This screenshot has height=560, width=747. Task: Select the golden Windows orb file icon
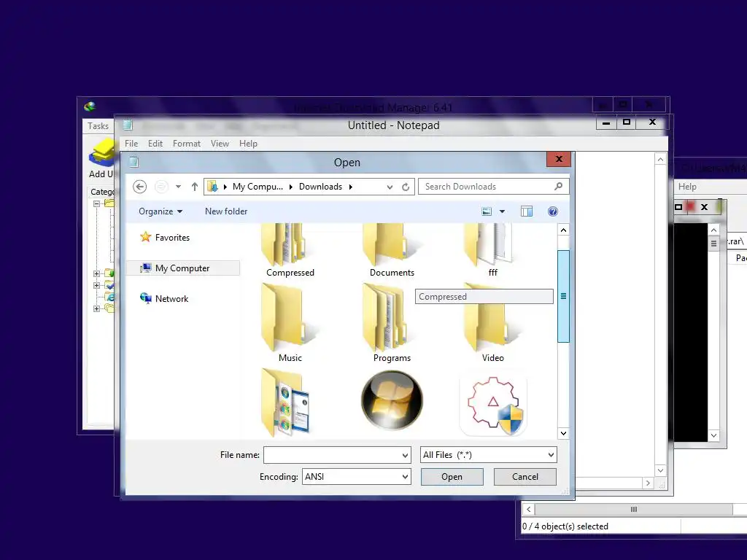[x=392, y=400]
